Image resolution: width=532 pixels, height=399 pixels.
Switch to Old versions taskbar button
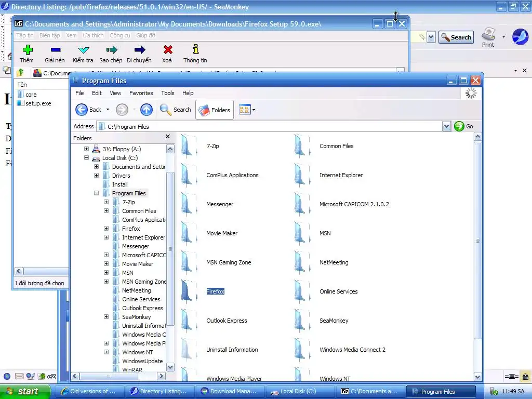click(x=89, y=391)
